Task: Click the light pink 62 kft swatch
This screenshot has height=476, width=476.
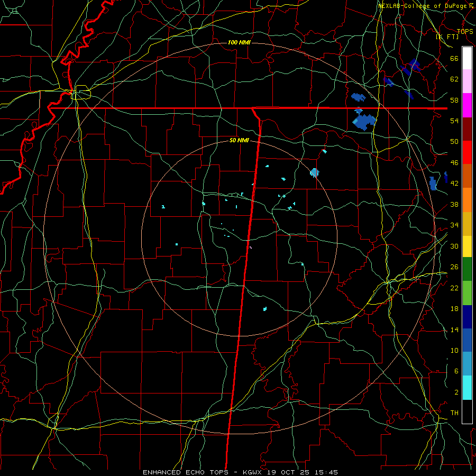Action: pyautogui.click(x=467, y=81)
